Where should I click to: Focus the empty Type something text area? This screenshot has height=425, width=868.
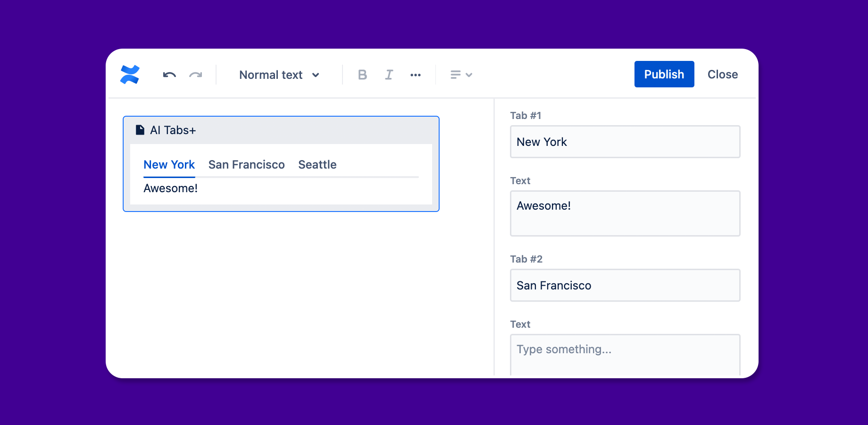625,354
